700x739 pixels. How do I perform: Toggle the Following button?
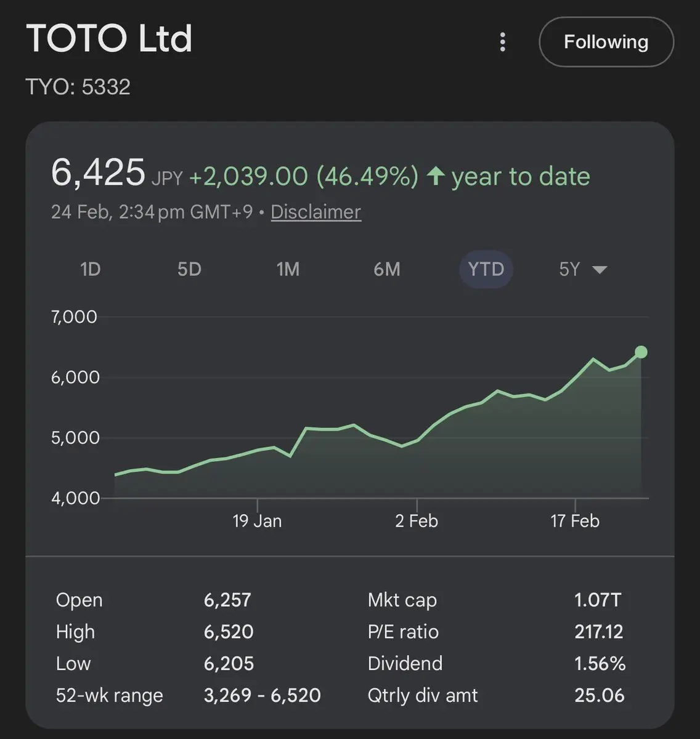click(606, 42)
